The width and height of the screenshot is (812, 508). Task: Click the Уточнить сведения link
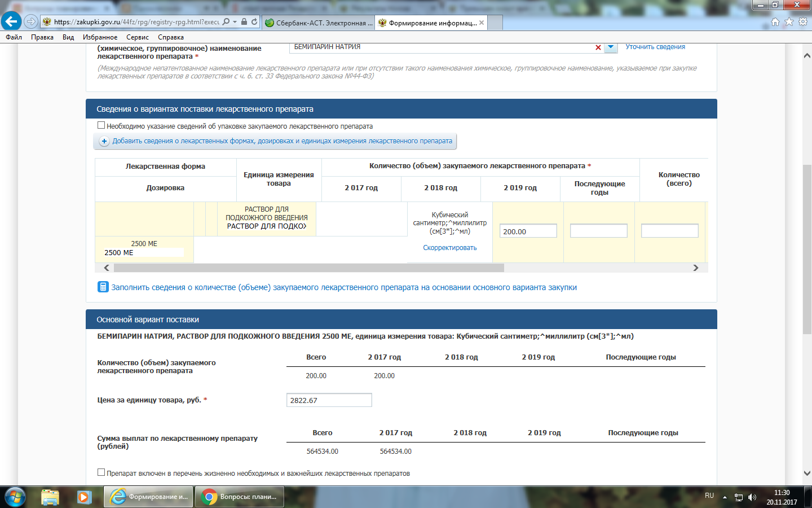click(x=655, y=47)
